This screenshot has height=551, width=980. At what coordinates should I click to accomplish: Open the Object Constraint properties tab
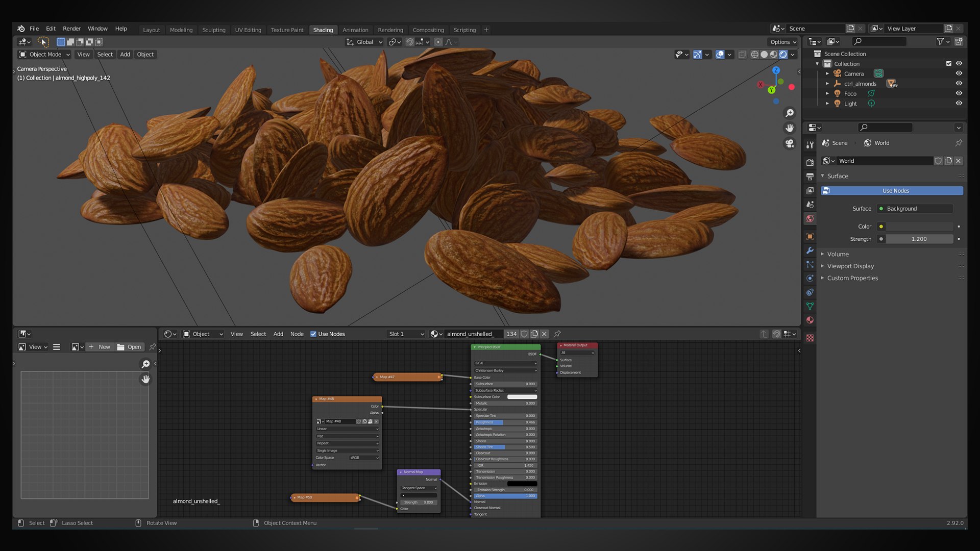click(810, 292)
